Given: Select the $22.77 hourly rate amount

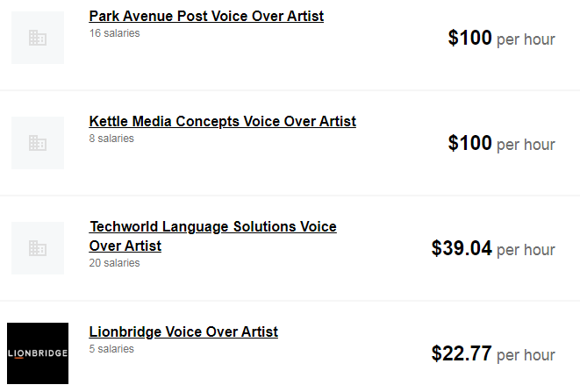Looking at the screenshot, I should tap(462, 353).
